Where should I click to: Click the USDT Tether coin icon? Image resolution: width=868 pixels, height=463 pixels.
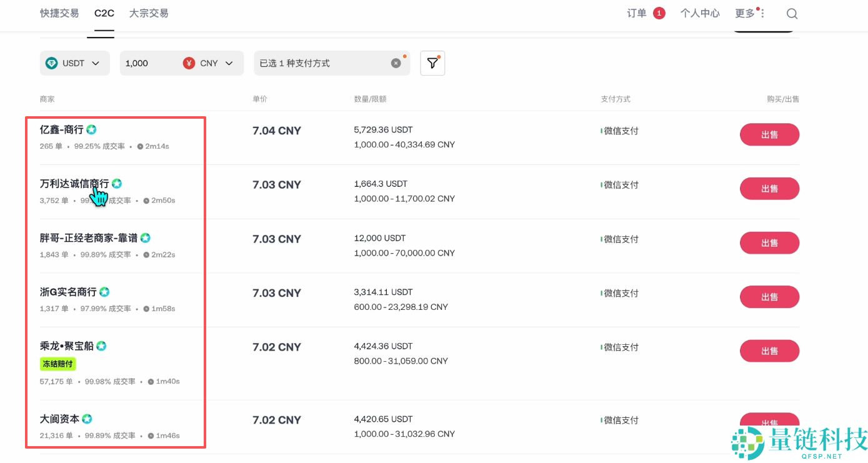[51, 63]
